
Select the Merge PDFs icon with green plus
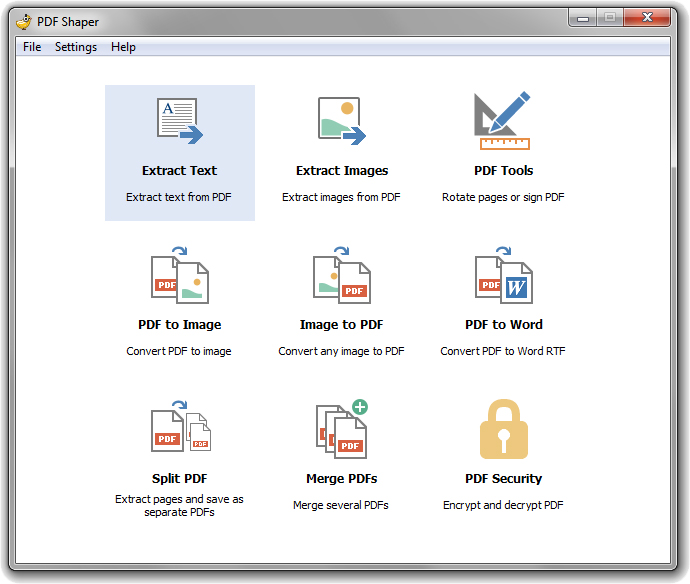tap(341, 429)
